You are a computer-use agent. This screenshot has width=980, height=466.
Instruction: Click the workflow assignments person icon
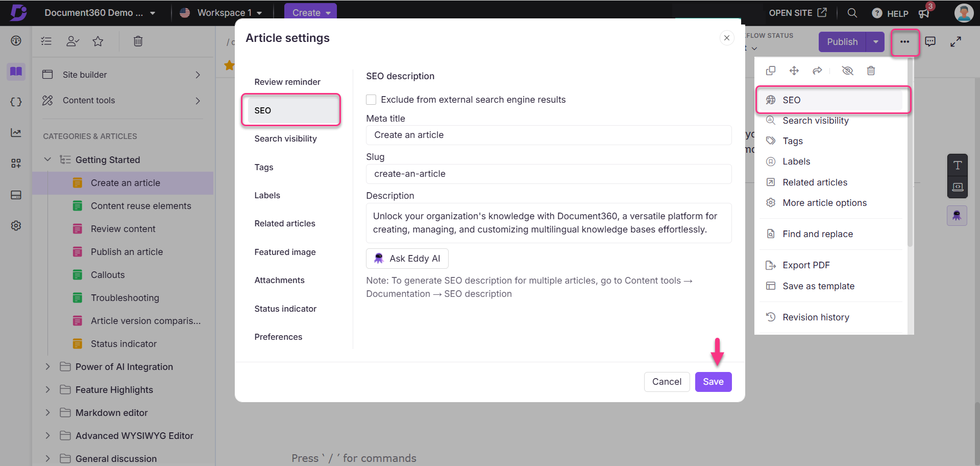[x=72, y=41]
